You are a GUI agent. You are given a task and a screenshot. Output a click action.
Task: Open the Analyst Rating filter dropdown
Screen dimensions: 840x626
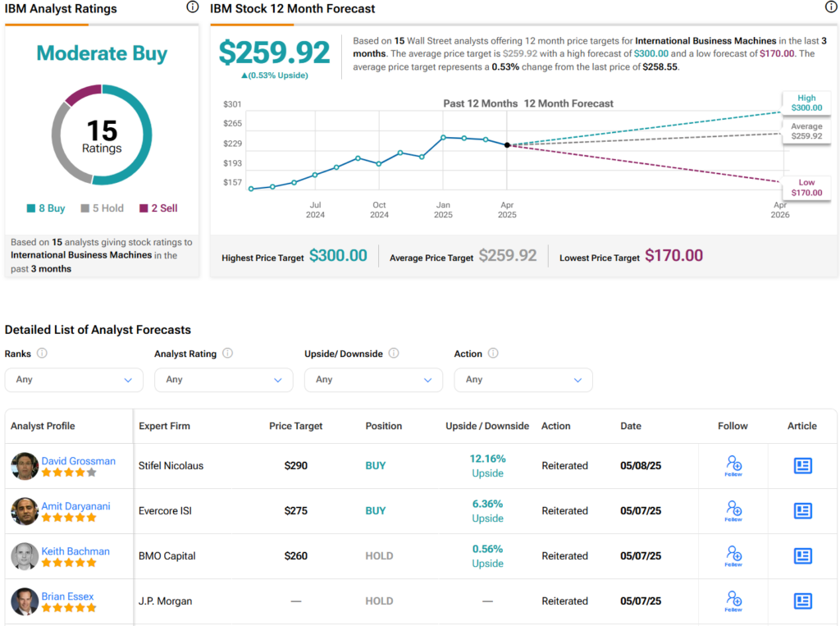pos(223,380)
